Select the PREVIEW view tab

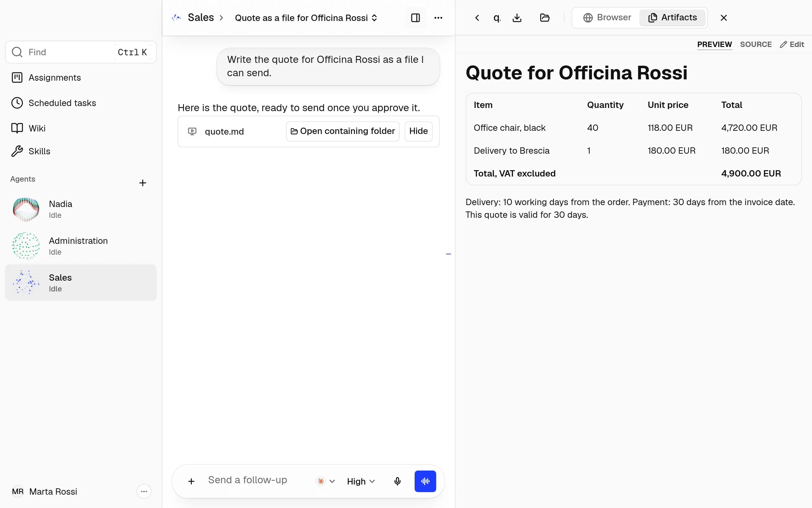tap(714, 44)
